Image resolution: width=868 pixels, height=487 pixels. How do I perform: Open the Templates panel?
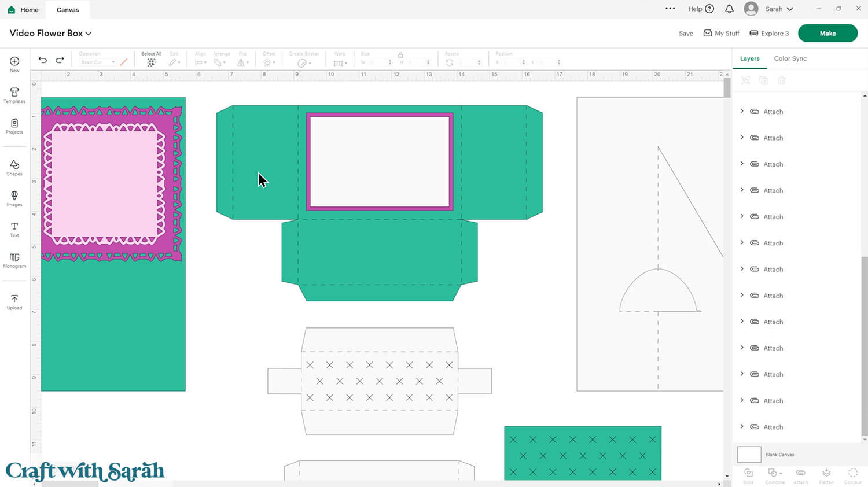[x=14, y=95]
